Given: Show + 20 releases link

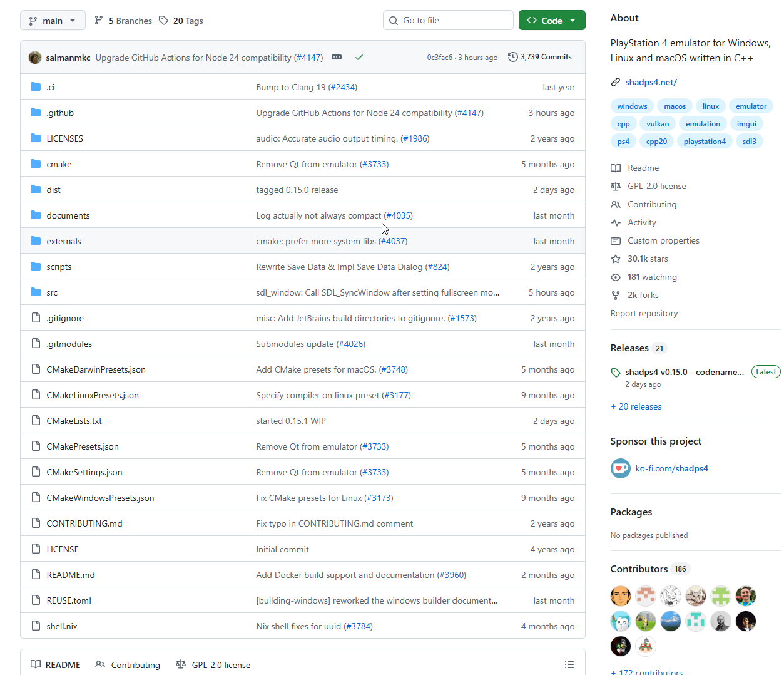Looking at the screenshot, I should tap(636, 406).
